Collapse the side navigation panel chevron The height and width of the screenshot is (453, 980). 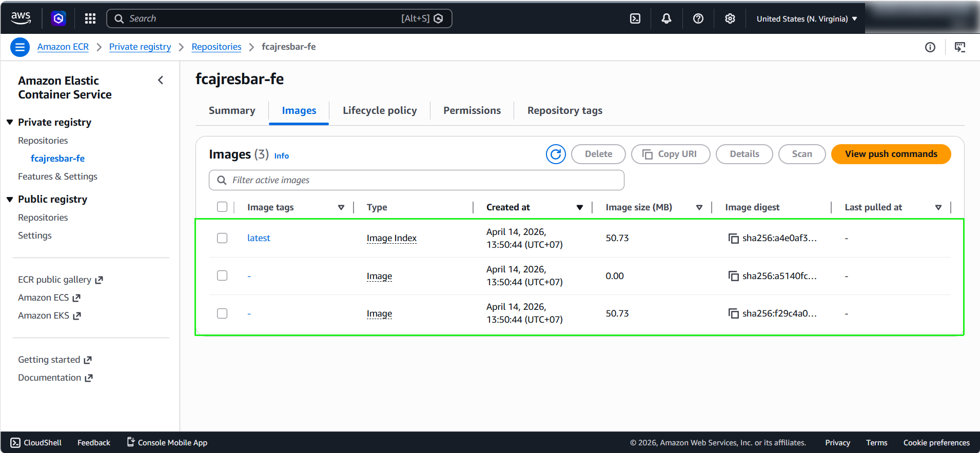coord(161,80)
